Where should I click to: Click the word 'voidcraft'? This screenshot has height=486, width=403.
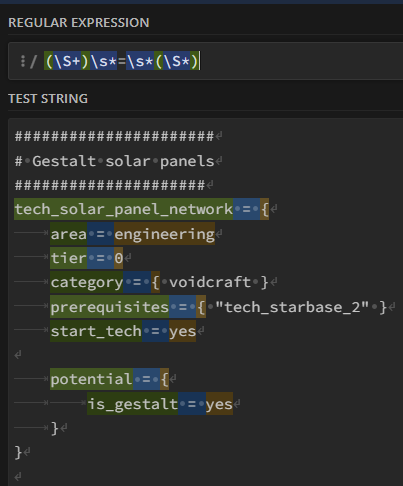coord(210,282)
